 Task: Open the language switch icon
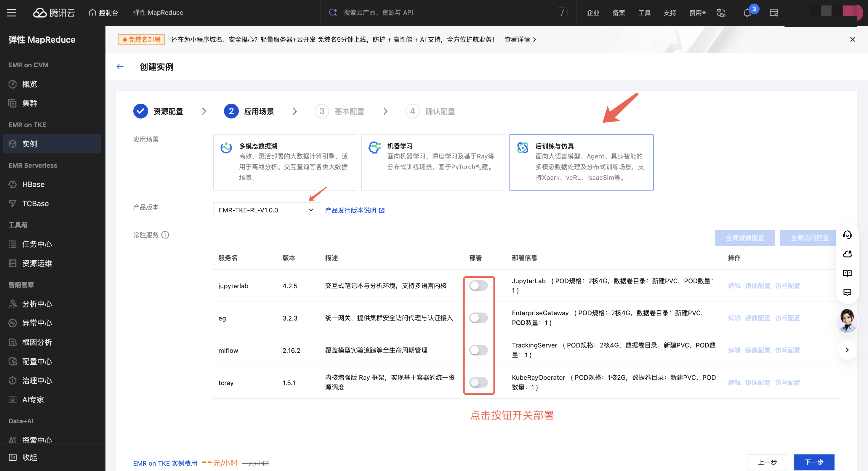pyautogui.click(x=721, y=13)
